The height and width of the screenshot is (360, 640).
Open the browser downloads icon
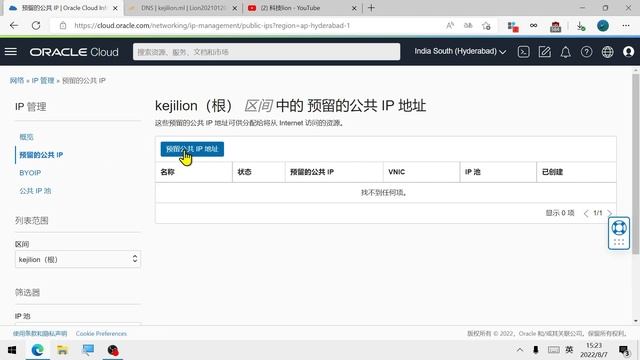click(581, 26)
